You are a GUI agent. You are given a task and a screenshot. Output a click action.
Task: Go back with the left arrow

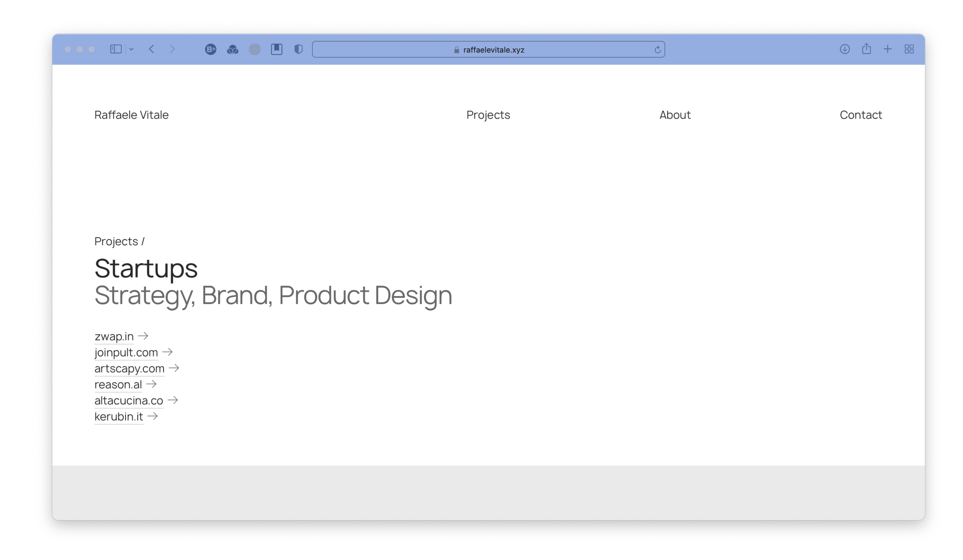[x=151, y=49]
